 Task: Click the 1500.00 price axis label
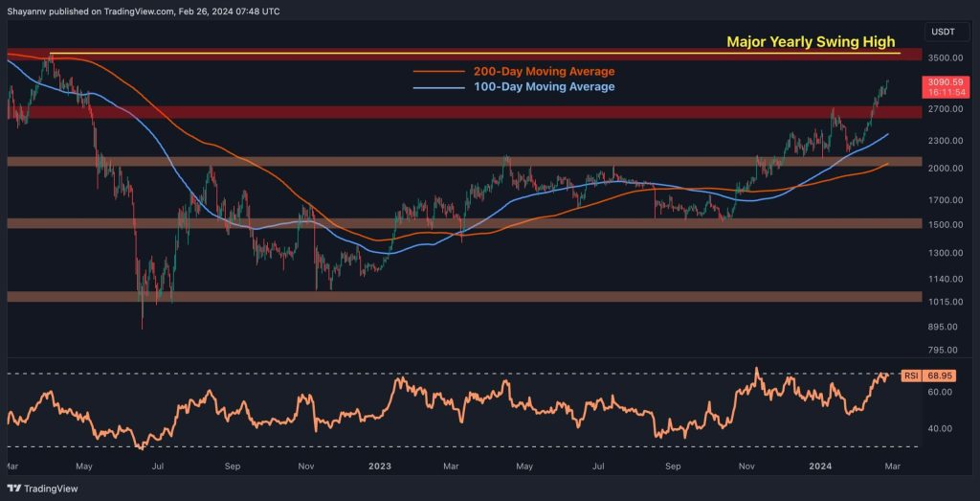(x=942, y=225)
